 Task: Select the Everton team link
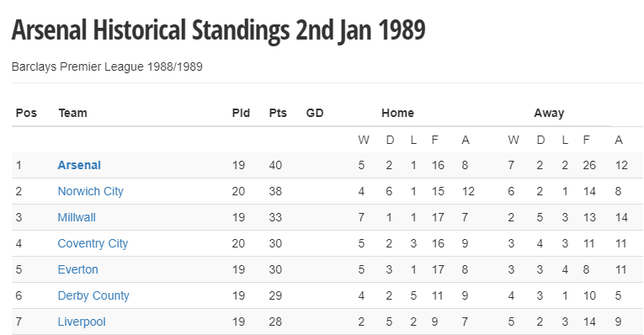[78, 269]
